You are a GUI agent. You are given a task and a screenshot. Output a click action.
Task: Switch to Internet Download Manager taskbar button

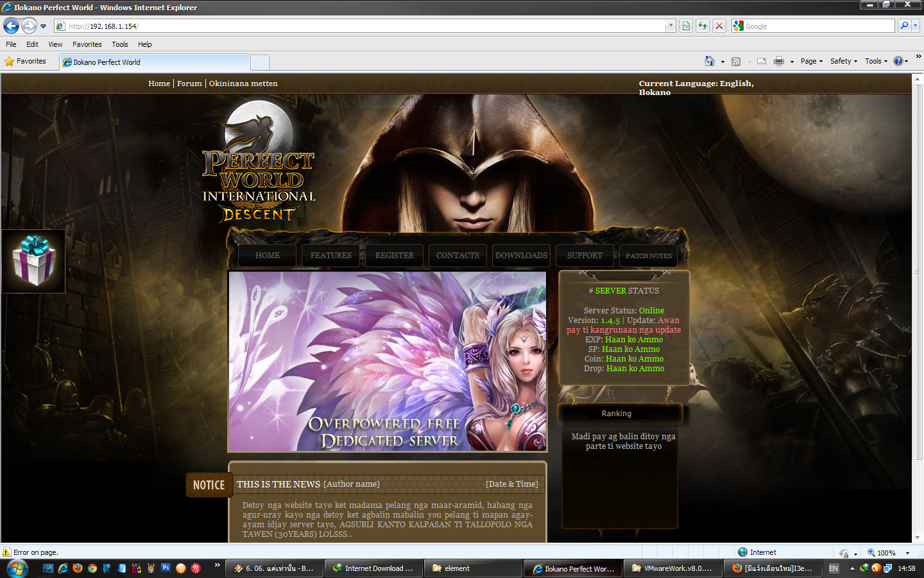(x=373, y=568)
